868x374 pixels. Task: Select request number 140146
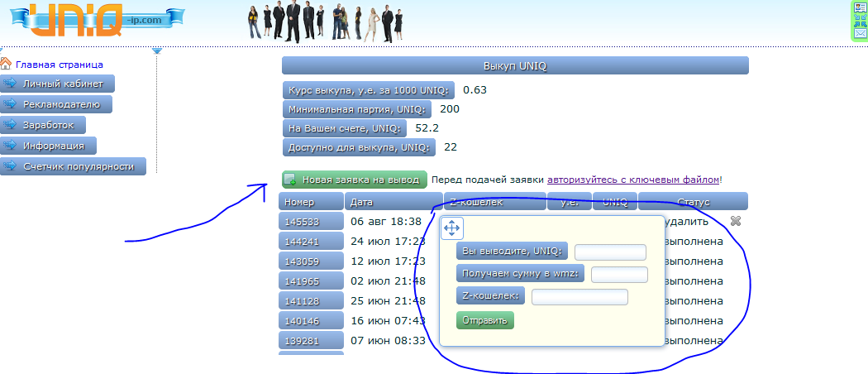[x=311, y=320]
